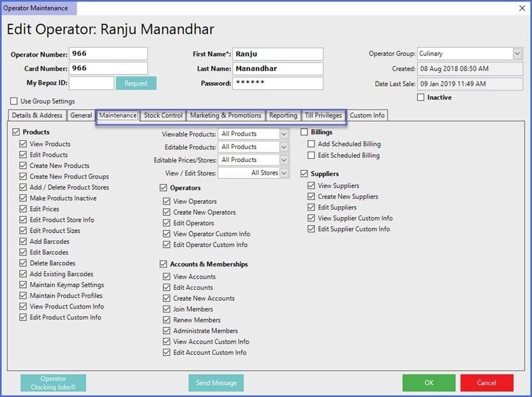Open the View / Edit Stores dropdown
532x397 pixels.
(284, 173)
